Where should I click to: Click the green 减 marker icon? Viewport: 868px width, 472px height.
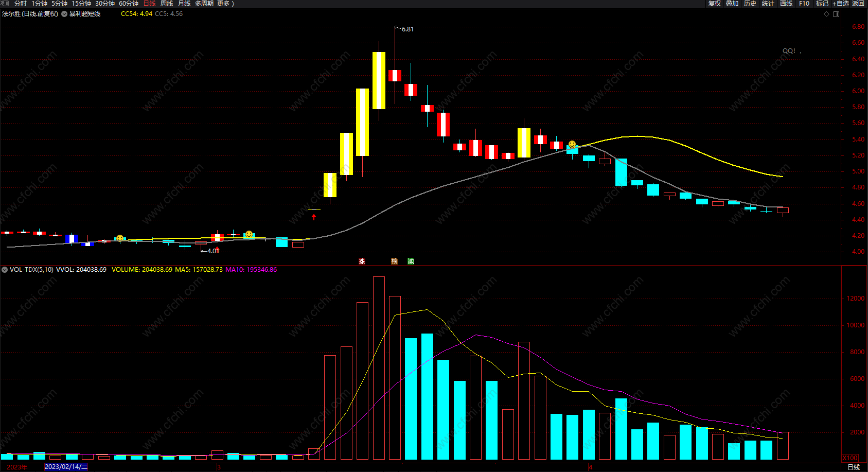[x=411, y=261]
